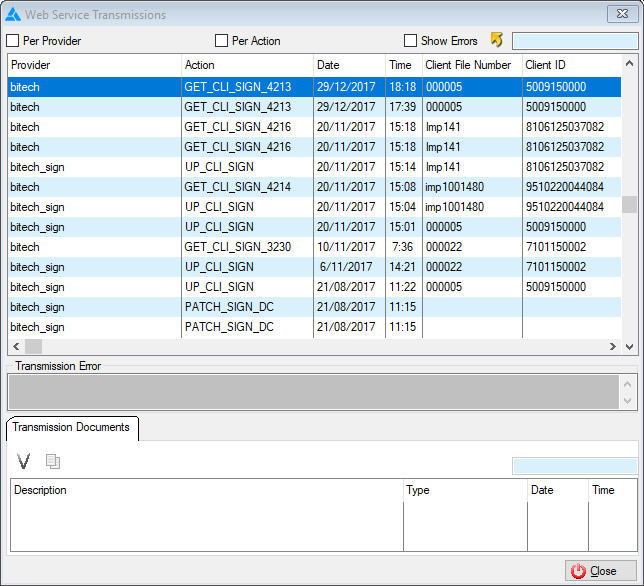Image resolution: width=644 pixels, height=586 pixels.
Task: Click the Description column header in documents
Action: point(205,490)
